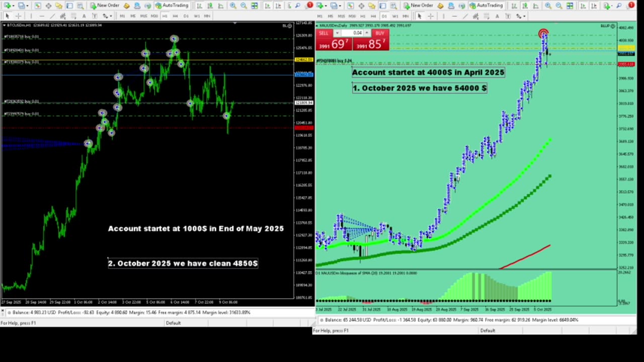644x362 pixels.
Task: Zoom out on the left BTCUSD chart
Action: tap(244, 6)
